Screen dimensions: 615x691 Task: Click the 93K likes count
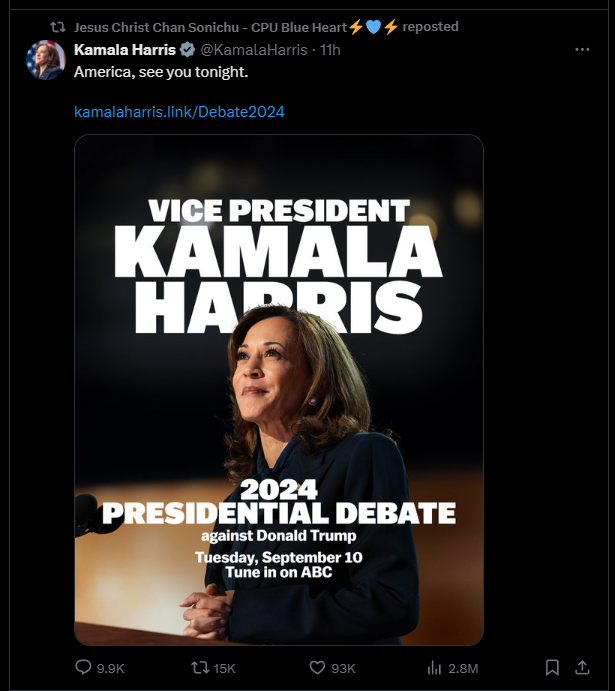(x=343, y=669)
